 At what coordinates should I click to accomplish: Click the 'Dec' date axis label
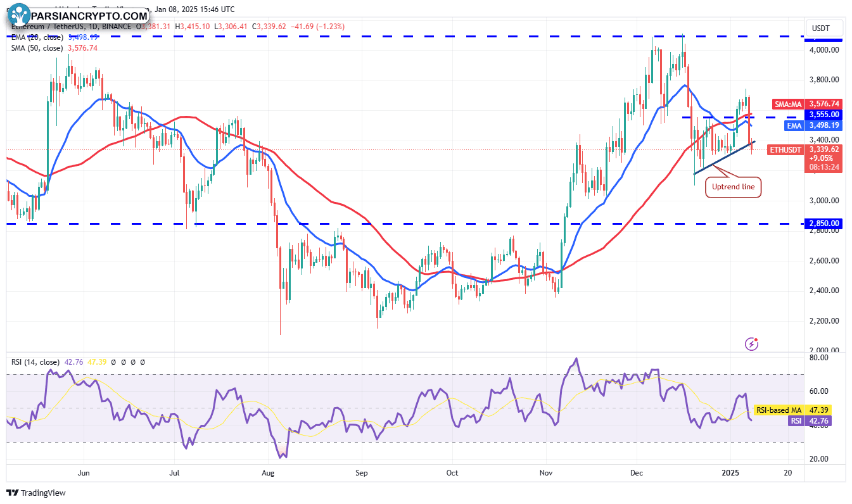click(637, 472)
